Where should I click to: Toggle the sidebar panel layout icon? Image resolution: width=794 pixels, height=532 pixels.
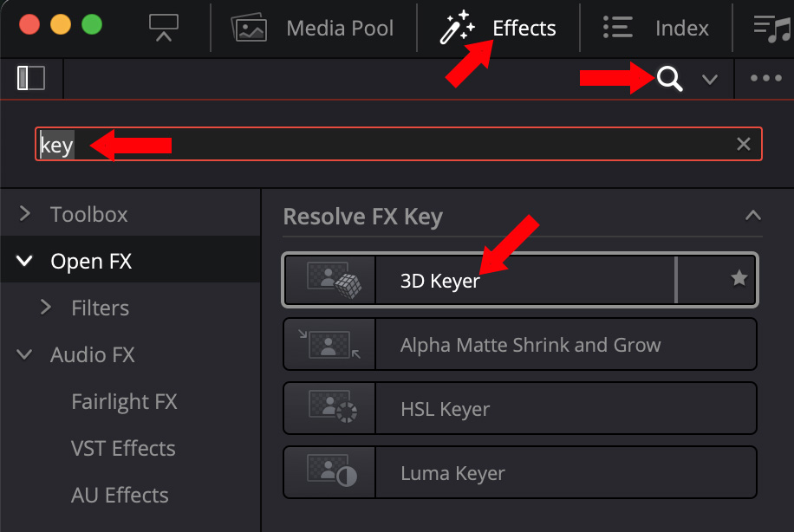point(31,78)
